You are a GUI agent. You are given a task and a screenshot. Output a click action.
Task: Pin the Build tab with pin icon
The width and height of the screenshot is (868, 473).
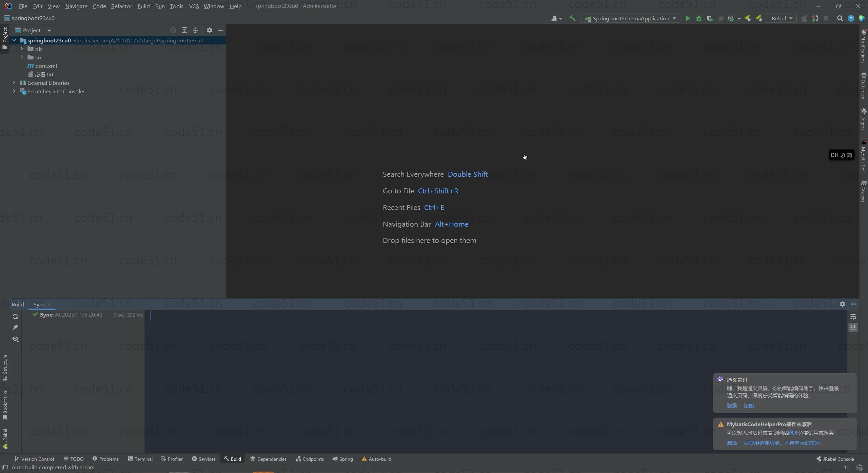coord(15,327)
